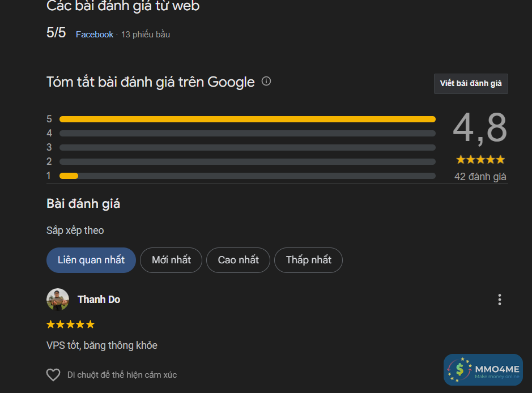Screen dimensions: 532x393
Task: Sort reviews by Mới nhất
Action: click(x=171, y=260)
